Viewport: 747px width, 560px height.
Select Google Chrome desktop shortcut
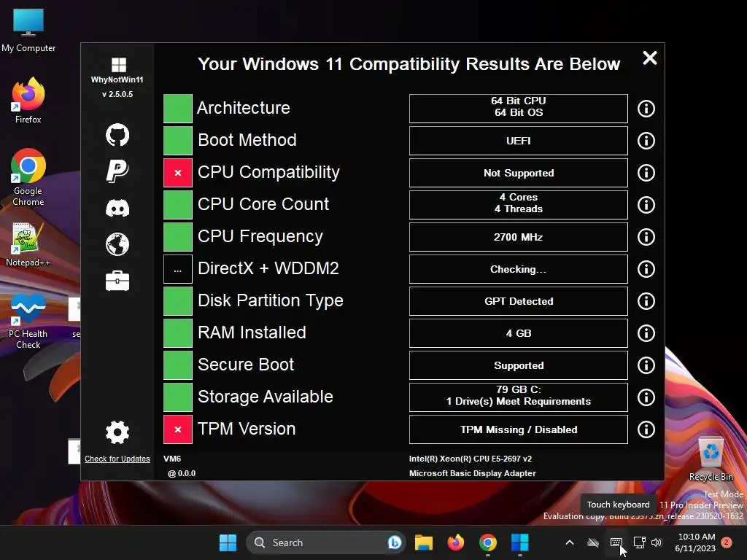[x=28, y=177]
